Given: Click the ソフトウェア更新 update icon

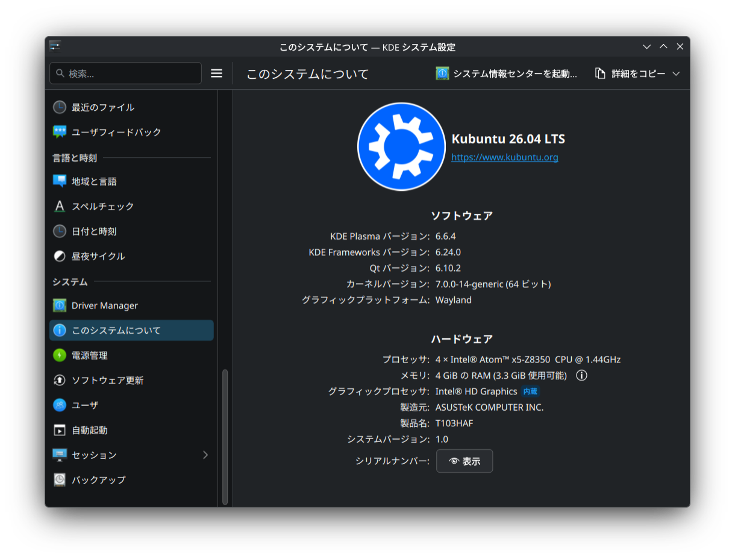Looking at the screenshot, I should pyautogui.click(x=60, y=381).
